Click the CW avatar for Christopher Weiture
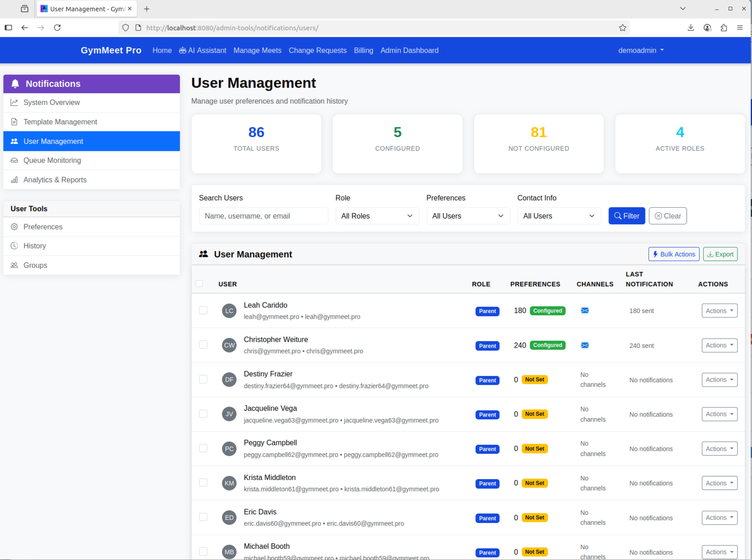752x560 pixels. [x=229, y=345]
